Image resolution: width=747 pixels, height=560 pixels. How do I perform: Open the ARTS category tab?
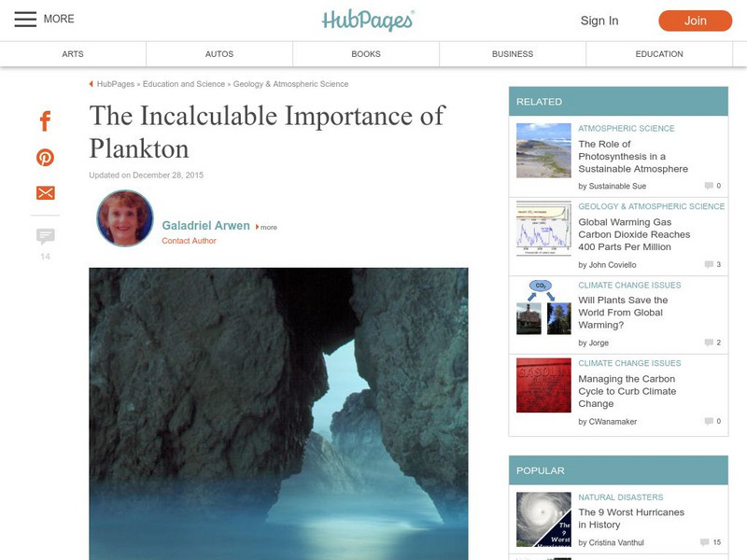[x=73, y=54]
